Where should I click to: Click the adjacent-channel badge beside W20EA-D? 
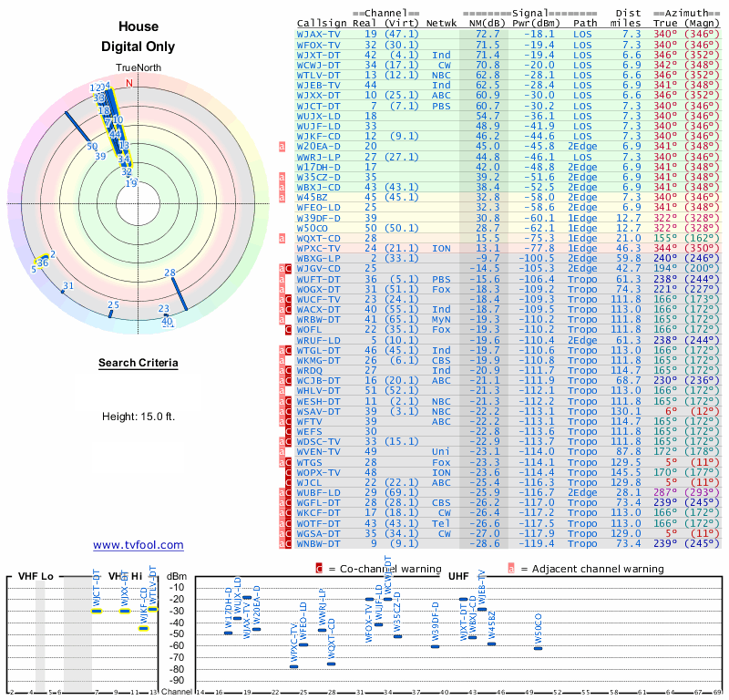point(282,147)
